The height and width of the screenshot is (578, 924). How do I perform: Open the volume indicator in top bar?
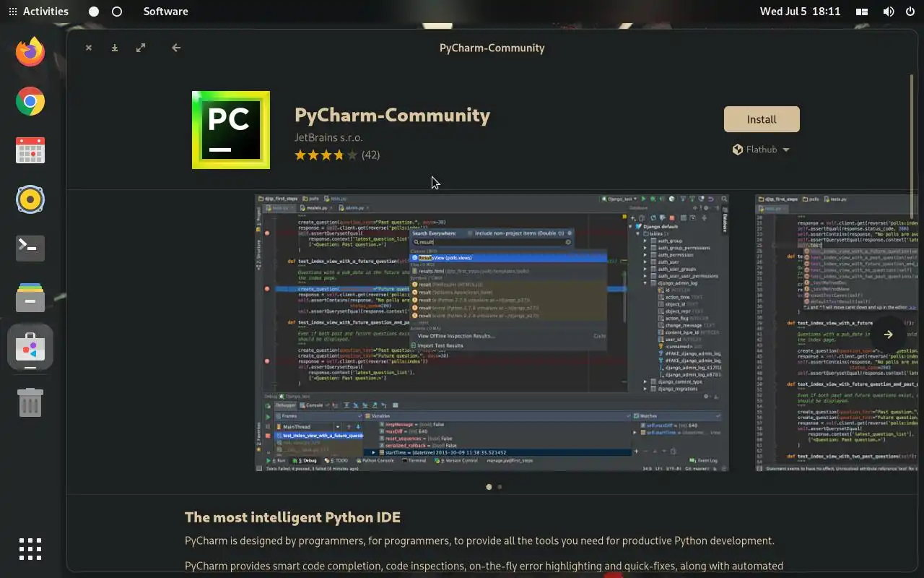[887, 12]
